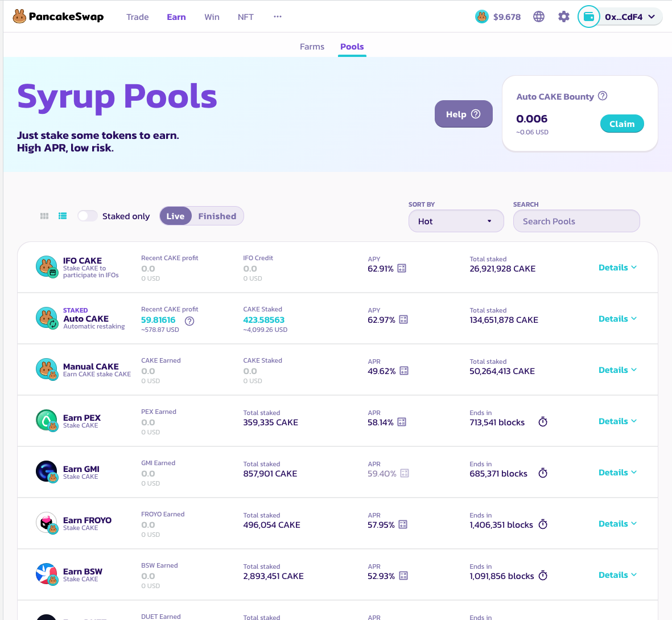The height and width of the screenshot is (620, 672).
Task: Open ROI calculator for Manual CAKE APR
Action: point(404,371)
